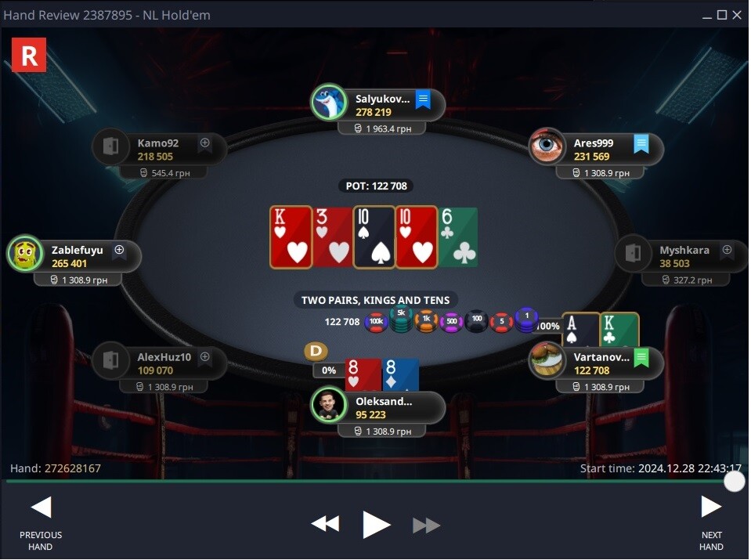Open Salyukov's blue note bookmark icon
751x560 pixels.
point(423,99)
